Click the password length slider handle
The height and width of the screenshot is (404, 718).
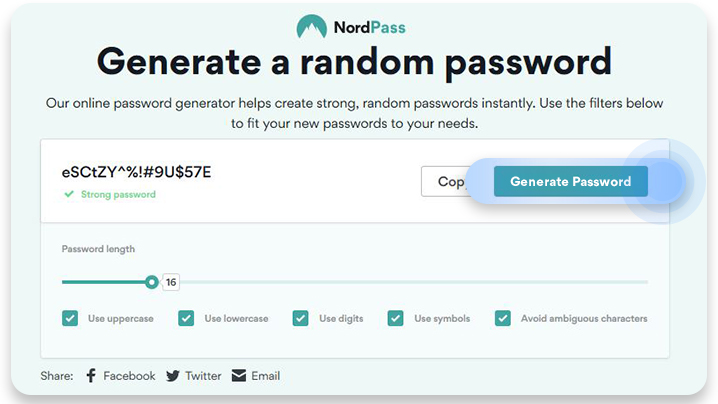click(x=152, y=282)
